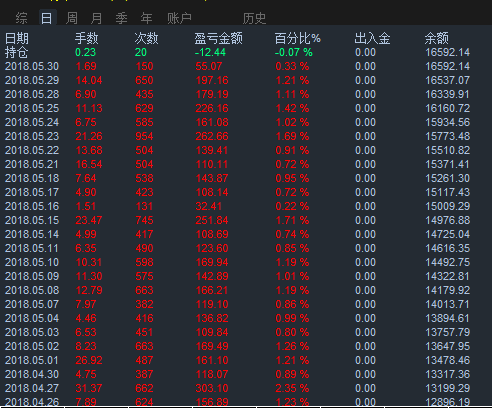Select date row 2018.05.25
Viewport: 492px width, 408px height.
(x=32, y=108)
